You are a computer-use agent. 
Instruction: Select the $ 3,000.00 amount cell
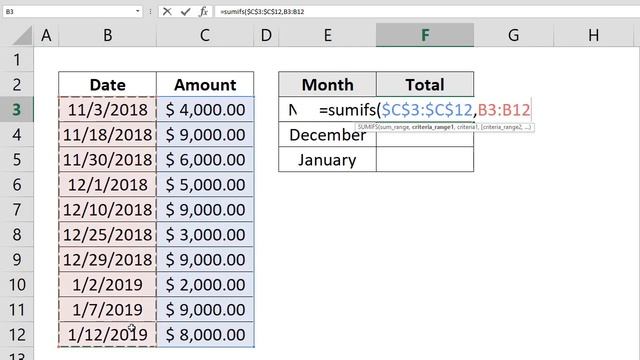pyautogui.click(x=205, y=234)
